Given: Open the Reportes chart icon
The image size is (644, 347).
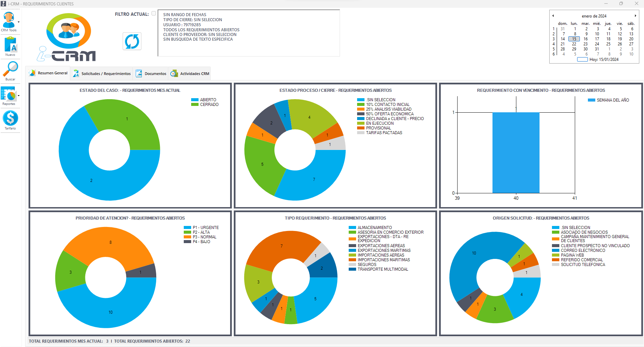Looking at the screenshot, I should point(8,94).
